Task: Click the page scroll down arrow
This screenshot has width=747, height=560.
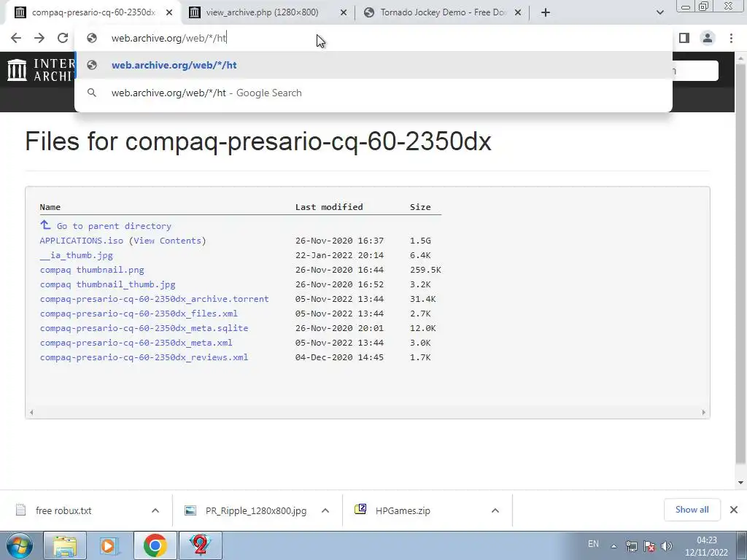Action: click(x=740, y=483)
